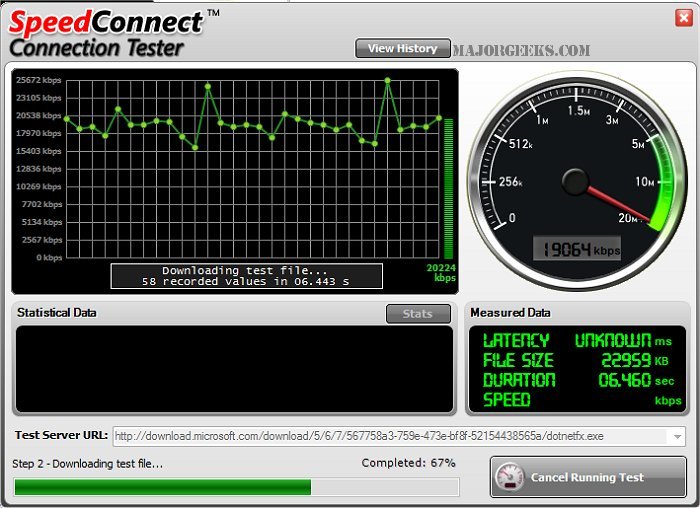This screenshot has width=700, height=508.
Task: Open the Test Server URL dropdown arrow
Action: coord(677,436)
